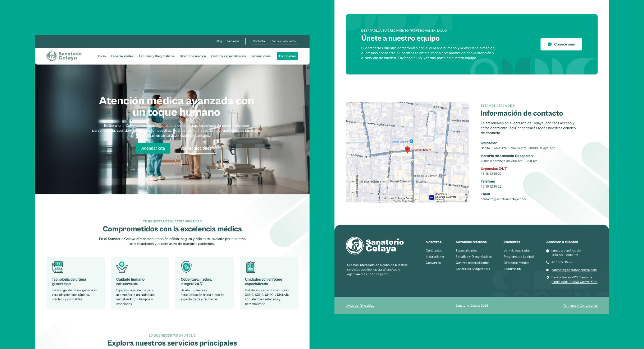Screen dimensions: 644x349
Task: Click the Sanatorio Celaya header logo
Action: pyautogui.click(x=64, y=56)
